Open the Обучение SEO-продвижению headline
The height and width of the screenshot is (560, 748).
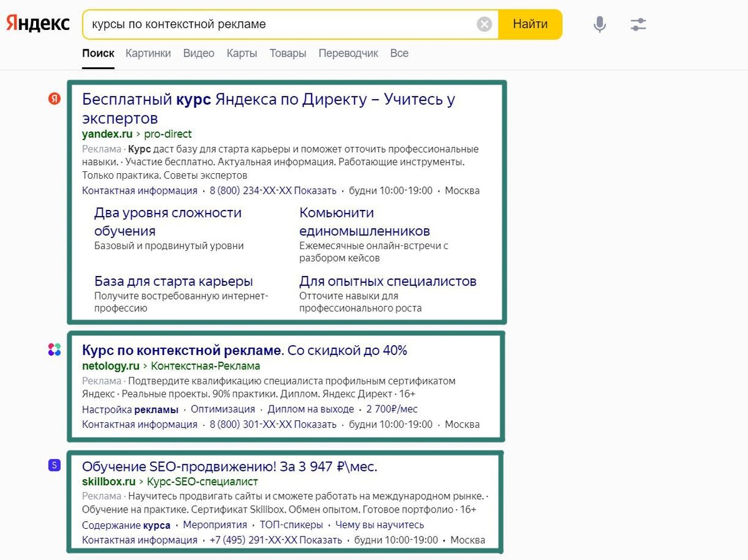click(230, 467)
